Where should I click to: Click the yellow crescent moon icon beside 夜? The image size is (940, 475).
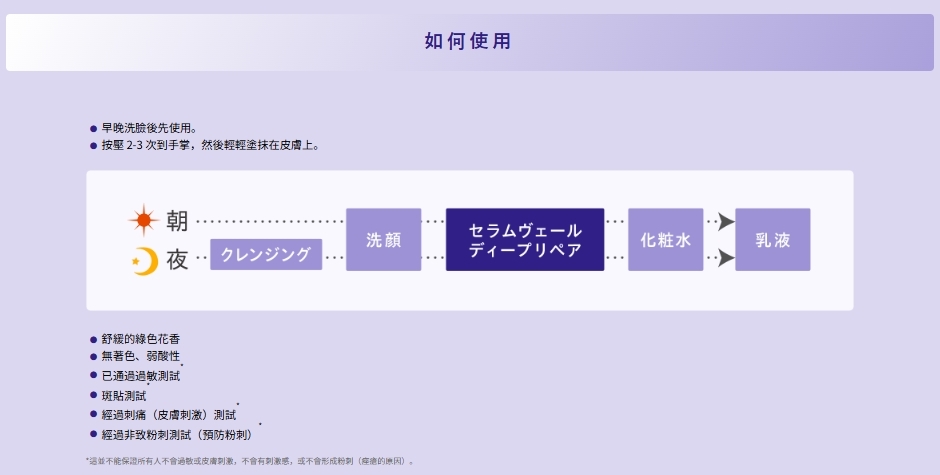coord(145,261)
